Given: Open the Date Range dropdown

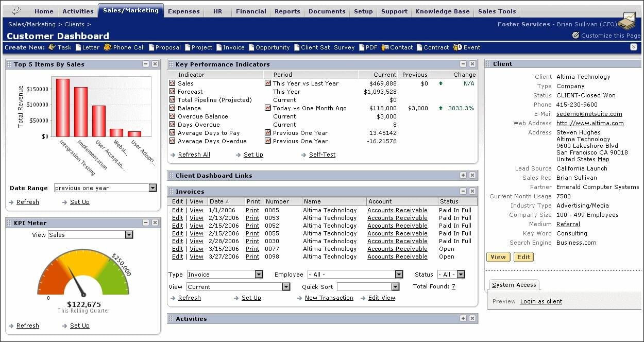Looking at the screenshot, I should pos(152,187).
